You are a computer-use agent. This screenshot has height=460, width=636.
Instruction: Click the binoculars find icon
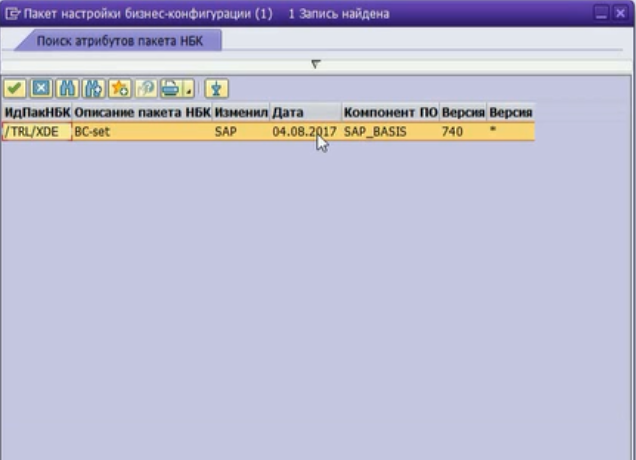(67, 88)
